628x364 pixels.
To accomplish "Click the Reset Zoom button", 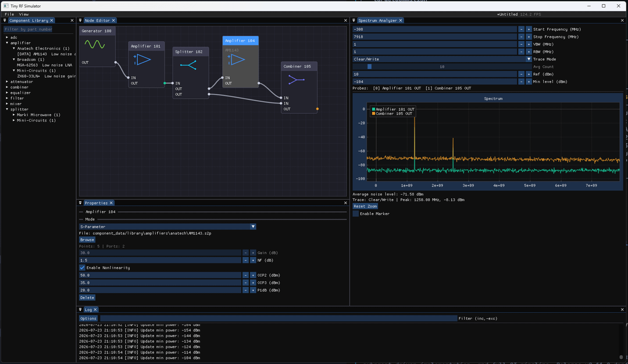I will 365,206.
